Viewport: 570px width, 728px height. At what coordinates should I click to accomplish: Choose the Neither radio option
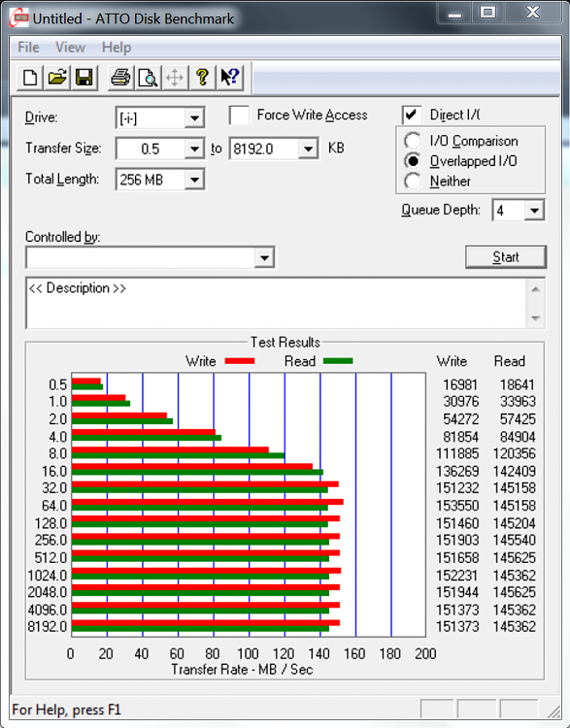(413, 182)
